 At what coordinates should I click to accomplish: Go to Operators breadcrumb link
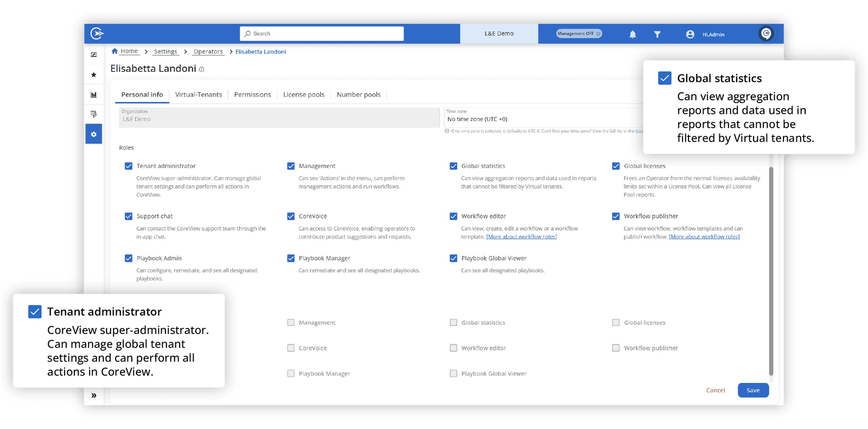click(208, 52)
